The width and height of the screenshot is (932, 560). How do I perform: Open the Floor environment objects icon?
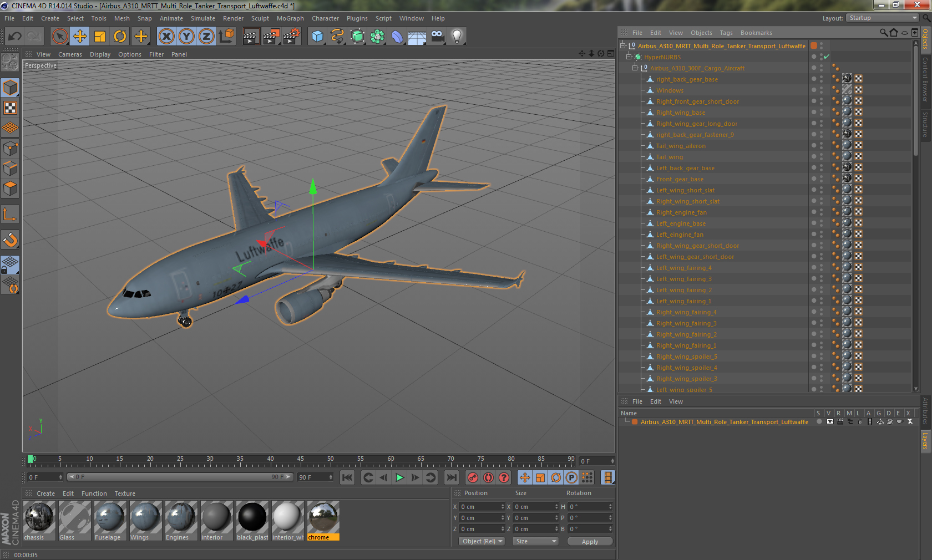pyautogui.click(x=417, y=37)
